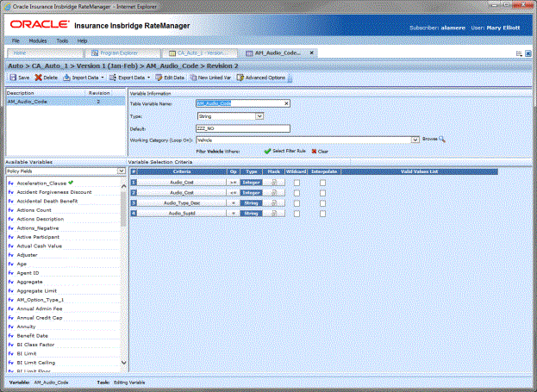Click the Edit Data pencil icon
The image size is (537, 392).
click(159, 78)
